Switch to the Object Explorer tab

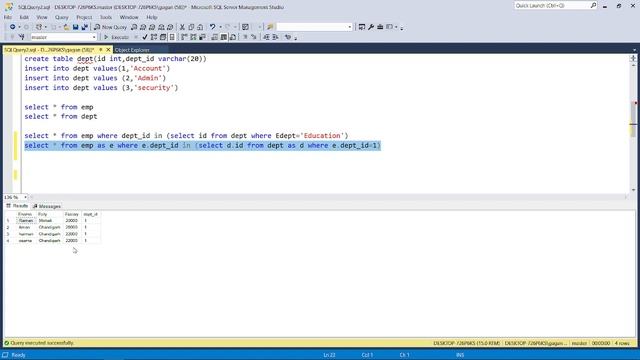click(132, 50)
